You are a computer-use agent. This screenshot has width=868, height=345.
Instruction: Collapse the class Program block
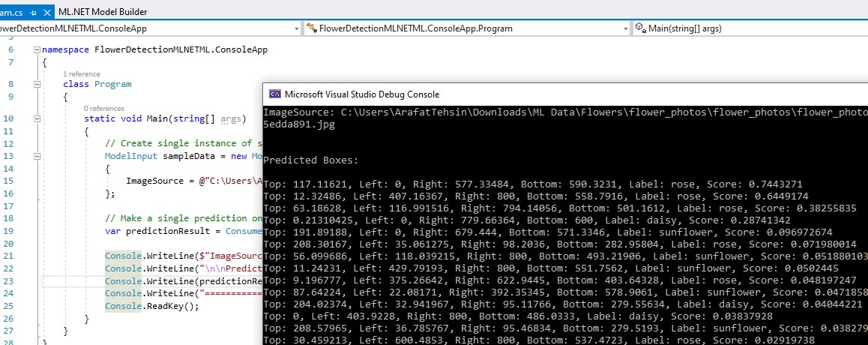57,85
